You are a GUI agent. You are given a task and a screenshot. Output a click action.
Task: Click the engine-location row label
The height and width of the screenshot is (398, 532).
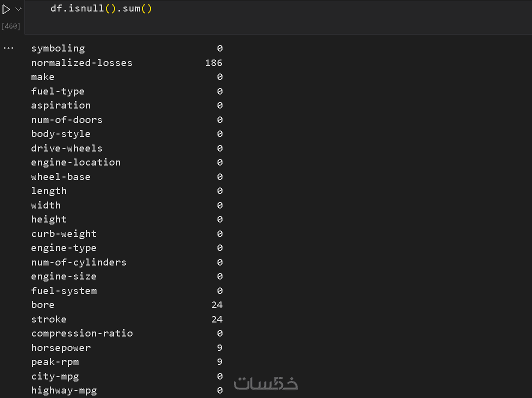coord(75,162)
